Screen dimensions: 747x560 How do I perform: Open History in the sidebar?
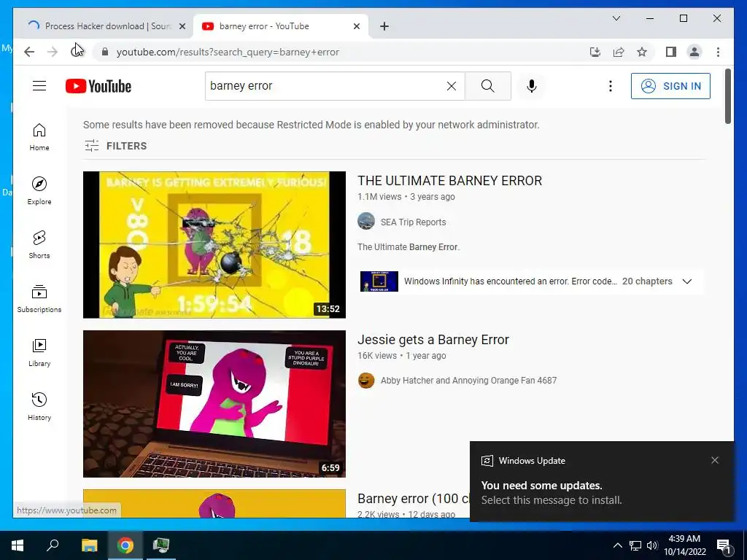click(x=39, y=406)
